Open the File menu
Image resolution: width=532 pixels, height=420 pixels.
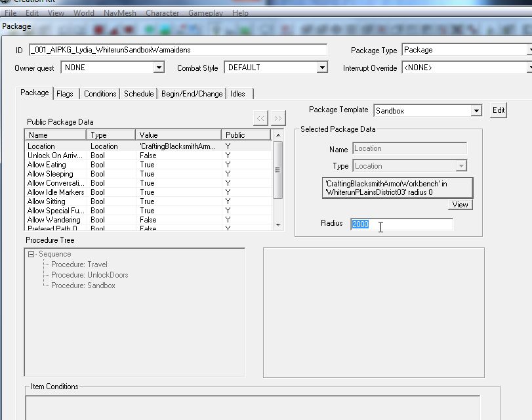tap(10, 13)
